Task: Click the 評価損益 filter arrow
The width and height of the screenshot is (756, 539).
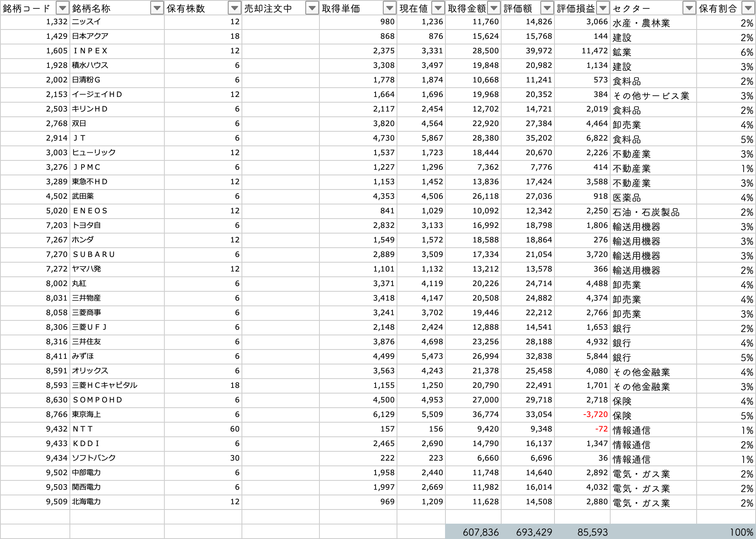Action: tap(603, 8)
